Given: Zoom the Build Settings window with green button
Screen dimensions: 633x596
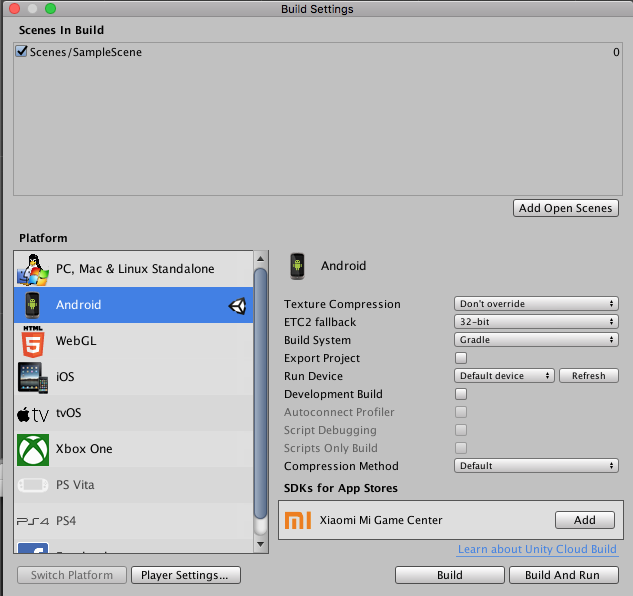Looking at the screenshot, I should pyautogui.click(x=50, y=8).
